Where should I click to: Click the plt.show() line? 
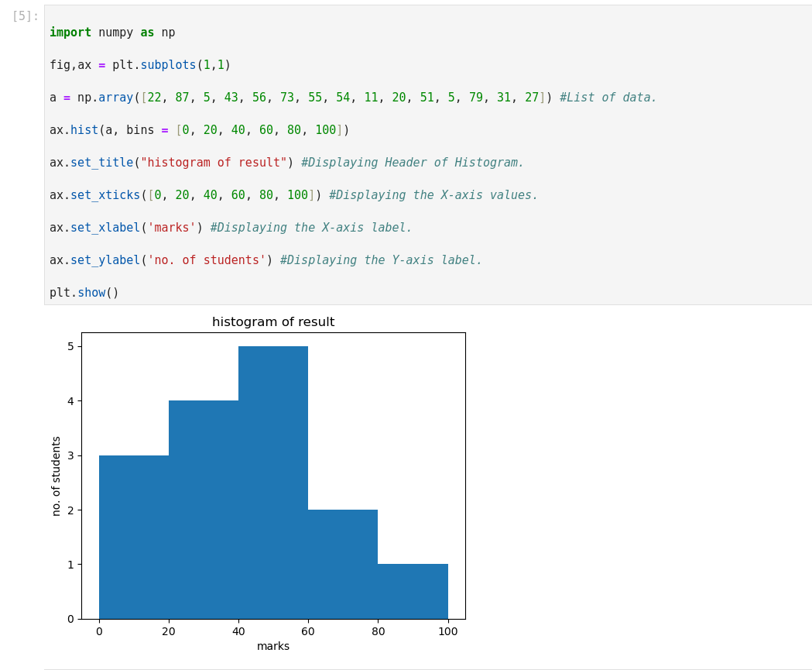(84, 293)
